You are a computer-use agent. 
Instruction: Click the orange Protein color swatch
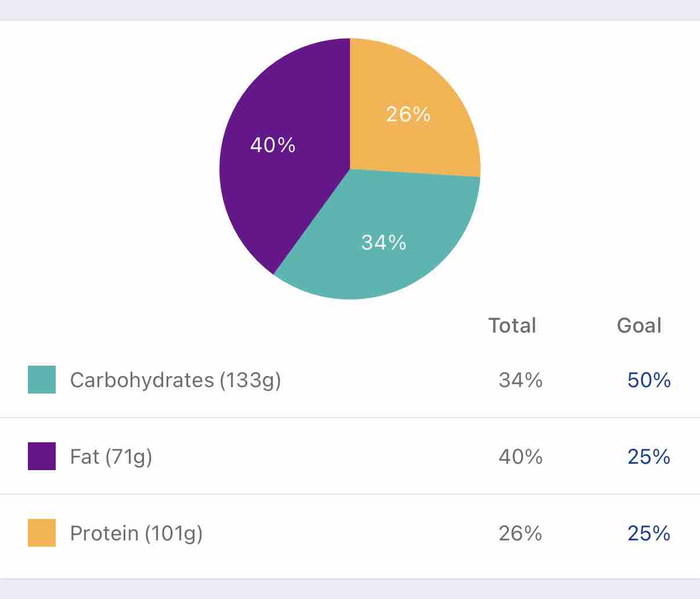tap(42, 533)
